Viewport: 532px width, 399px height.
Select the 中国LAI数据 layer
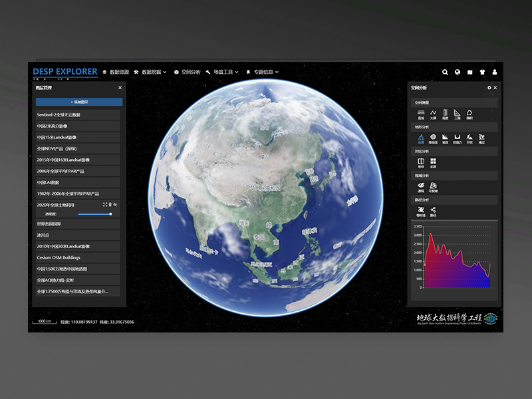(x=78, y=182)
